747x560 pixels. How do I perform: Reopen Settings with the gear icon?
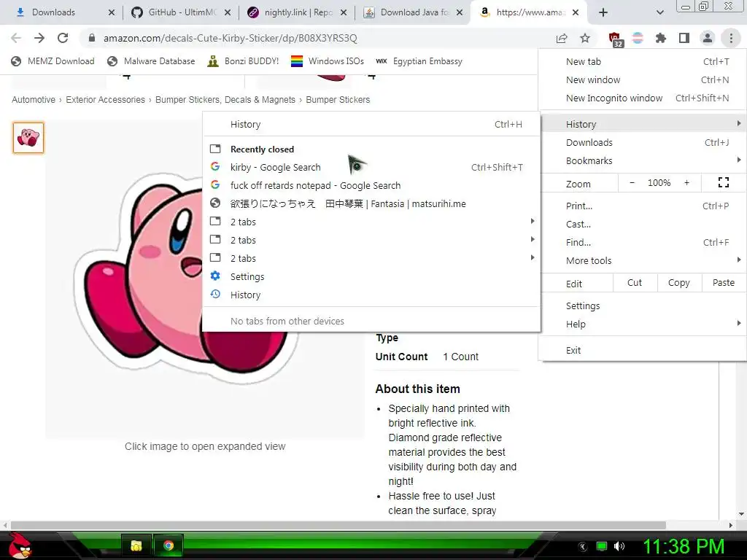tap(371, 276)
